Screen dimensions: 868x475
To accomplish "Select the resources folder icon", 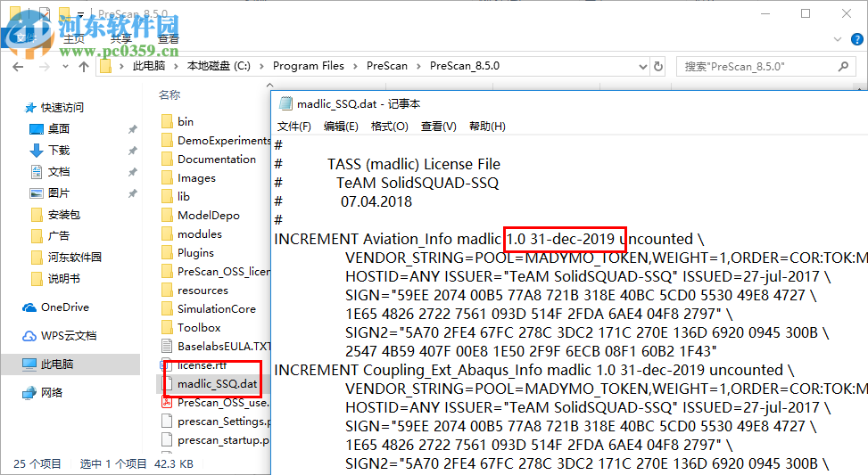I will 167,291.
